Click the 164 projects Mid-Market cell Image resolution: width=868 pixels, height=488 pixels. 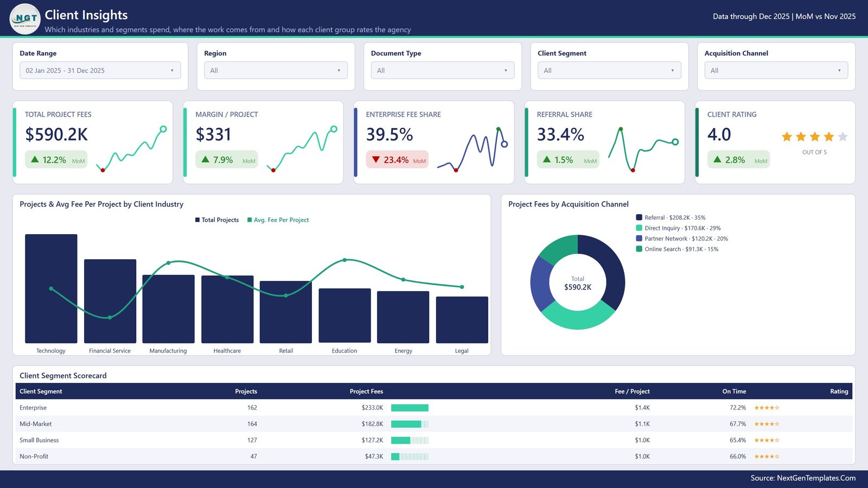pyautogui.click(x=252, y=424)
